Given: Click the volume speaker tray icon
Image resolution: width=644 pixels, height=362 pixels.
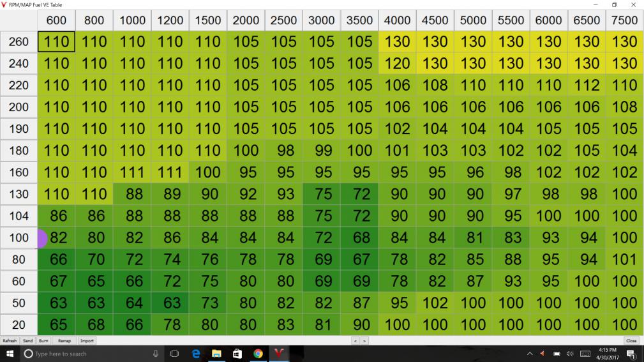Looking at the screenshot, I should (570, 353).
